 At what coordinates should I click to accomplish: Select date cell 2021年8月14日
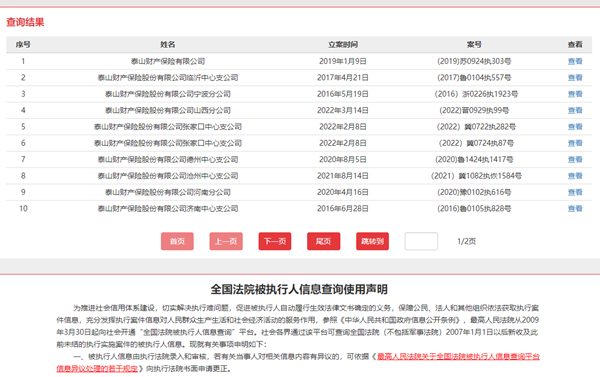[343, 176]
